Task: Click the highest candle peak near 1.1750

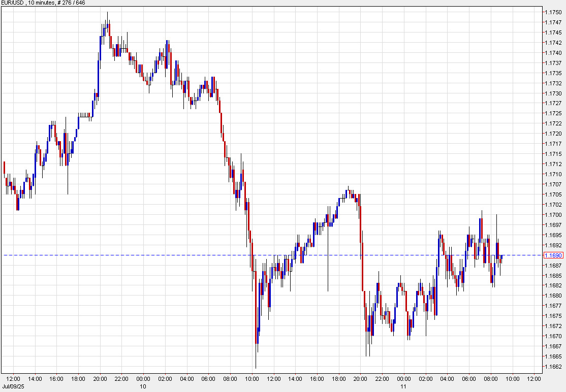Action: (x=107, y=13)
